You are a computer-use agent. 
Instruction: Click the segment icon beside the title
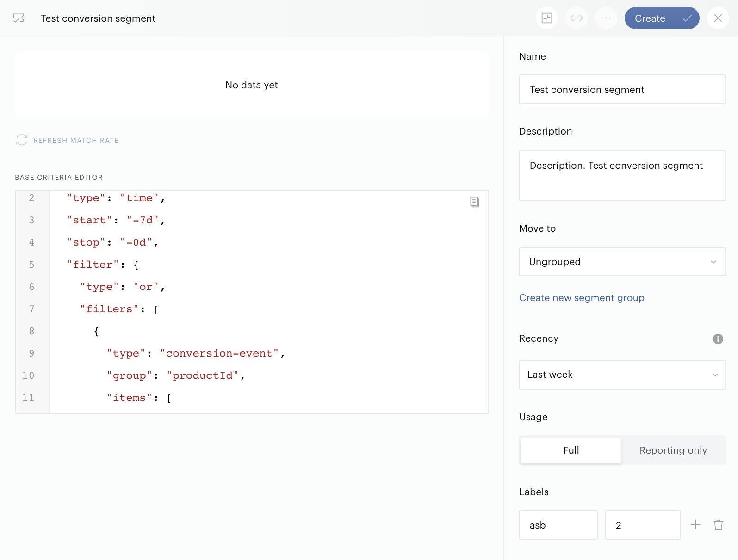tap(19, 18)
